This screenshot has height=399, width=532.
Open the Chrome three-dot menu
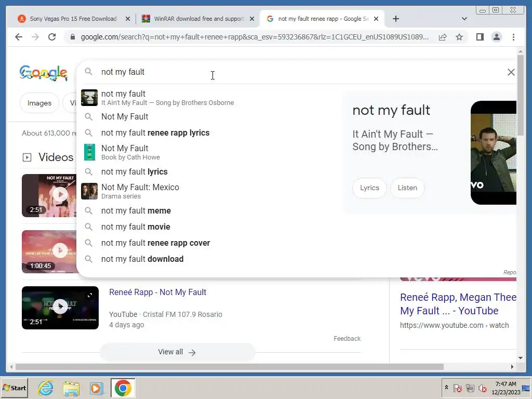pyautogui.click(x=513, y=37)
